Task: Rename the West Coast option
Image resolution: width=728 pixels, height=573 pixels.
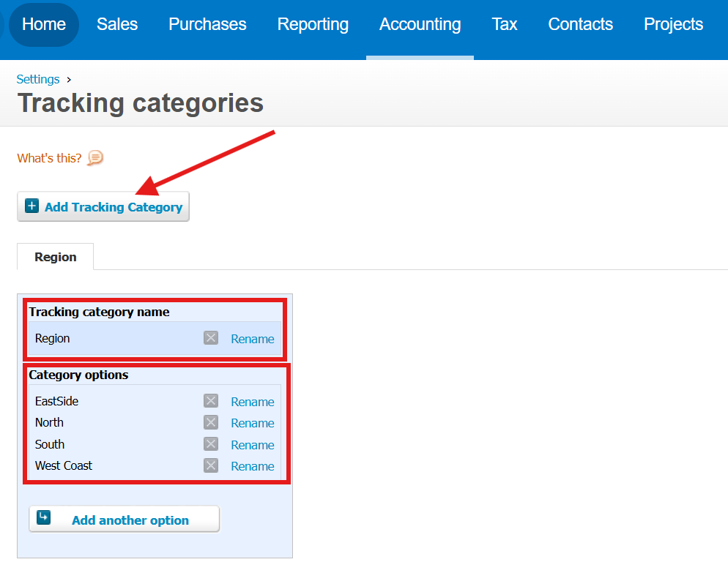Action: coord(252,465)
